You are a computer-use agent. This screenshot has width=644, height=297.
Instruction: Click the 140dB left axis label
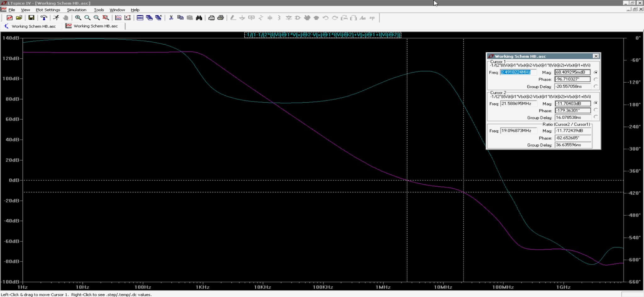[x=11, y=38]
